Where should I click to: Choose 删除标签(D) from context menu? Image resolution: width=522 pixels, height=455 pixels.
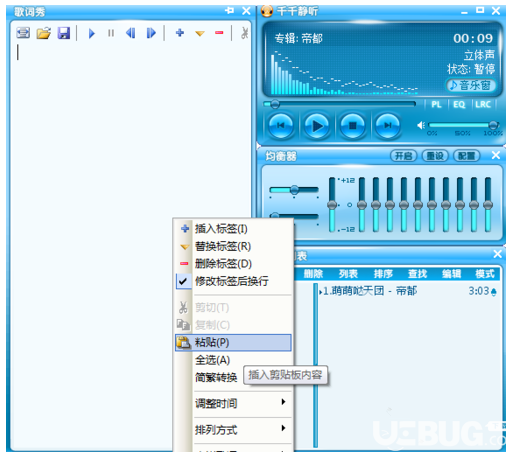point(233,264)
